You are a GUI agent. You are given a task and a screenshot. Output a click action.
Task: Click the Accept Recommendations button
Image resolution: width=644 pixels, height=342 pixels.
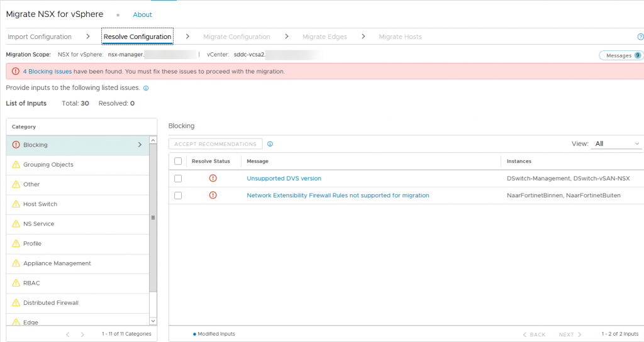coord(215,144)
